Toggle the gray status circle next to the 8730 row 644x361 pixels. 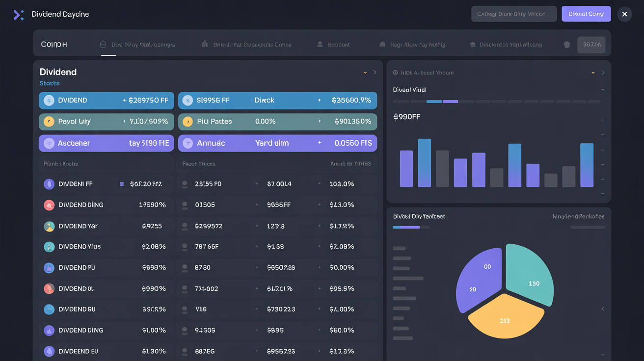[x=185, y=268]
